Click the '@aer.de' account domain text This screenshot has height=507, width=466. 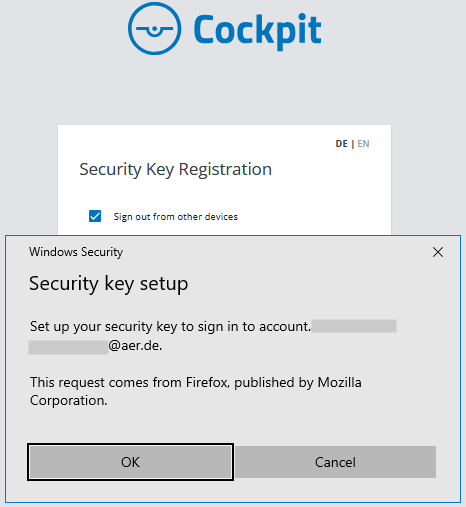pyautogui.click(x=135, y=346)
